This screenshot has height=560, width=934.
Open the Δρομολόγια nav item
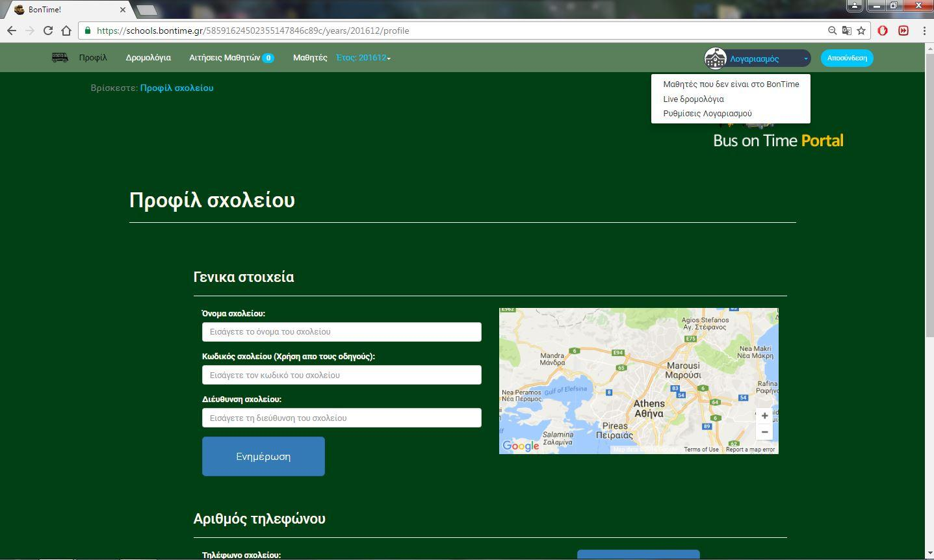coord(148,58)
